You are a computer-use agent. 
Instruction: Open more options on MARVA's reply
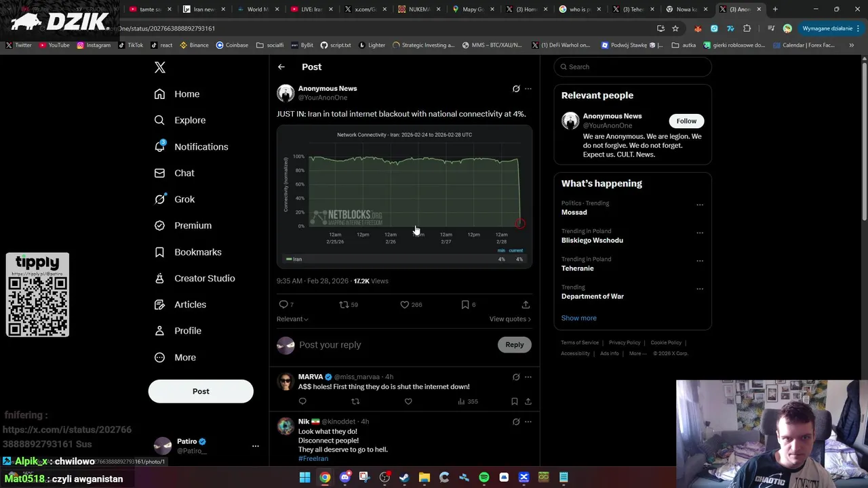[528, 377]
